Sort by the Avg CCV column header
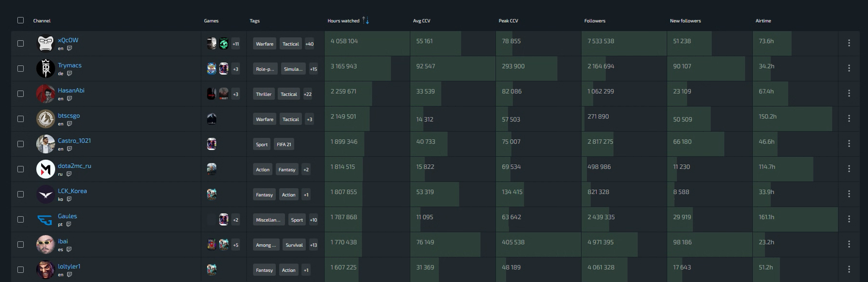 point(421,21)
